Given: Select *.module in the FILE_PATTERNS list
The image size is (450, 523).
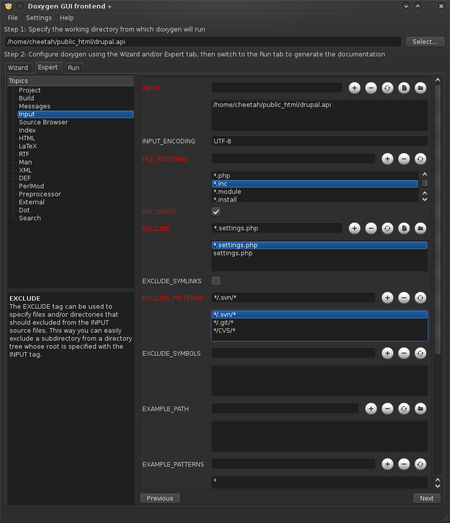Looking at the screenshot, I should (315, 192).
